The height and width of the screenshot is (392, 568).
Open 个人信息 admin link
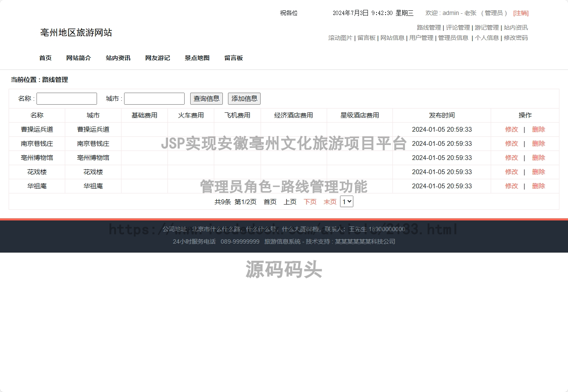487,38
